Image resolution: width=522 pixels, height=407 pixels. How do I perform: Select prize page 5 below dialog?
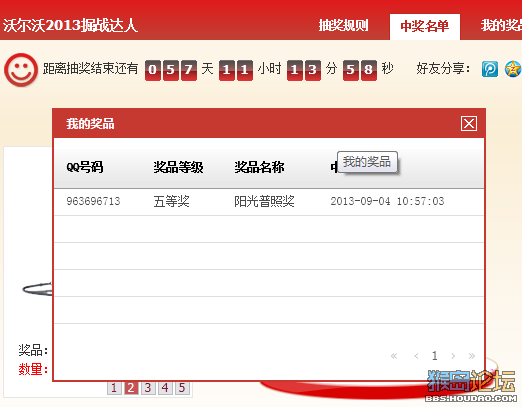coord(182,388)
